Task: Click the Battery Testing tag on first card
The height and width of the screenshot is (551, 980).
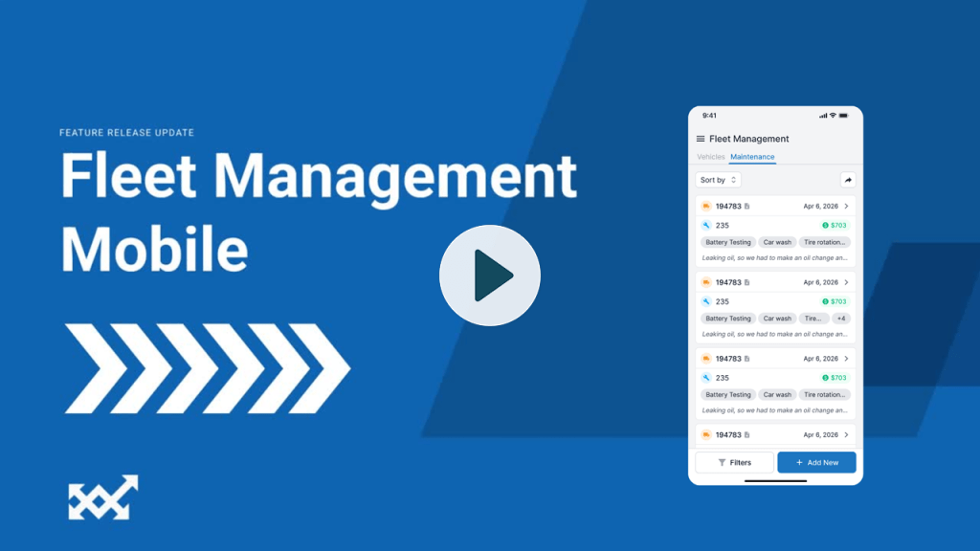Action: [x=728, y=243]
